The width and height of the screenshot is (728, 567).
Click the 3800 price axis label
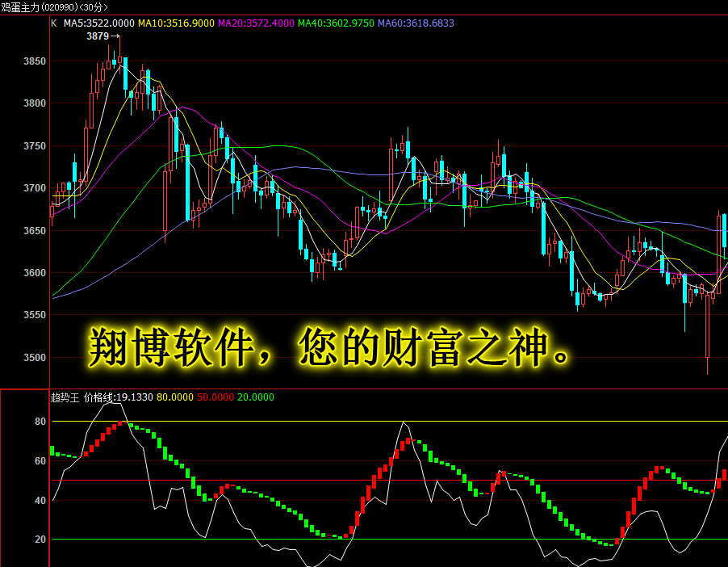click(35, 103)
